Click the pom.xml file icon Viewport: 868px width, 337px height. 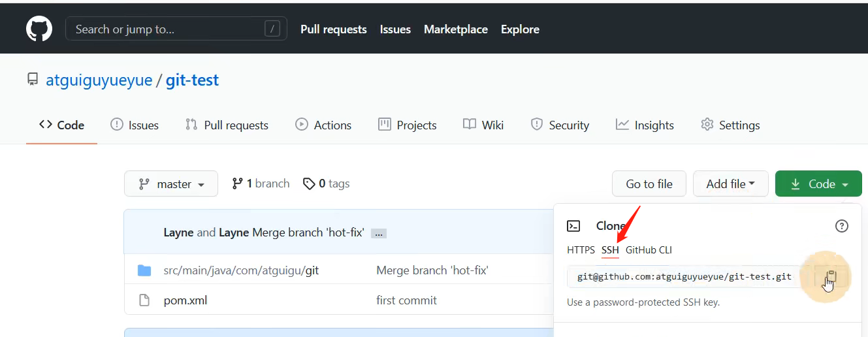click(x=144, y=300)
